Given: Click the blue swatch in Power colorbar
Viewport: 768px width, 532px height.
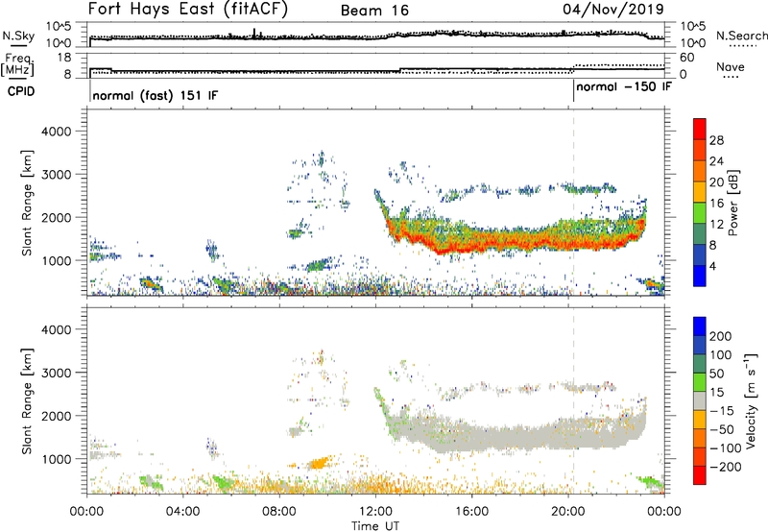Looking at the screenshot, I should pyautogui.click(x=700, y=276).
